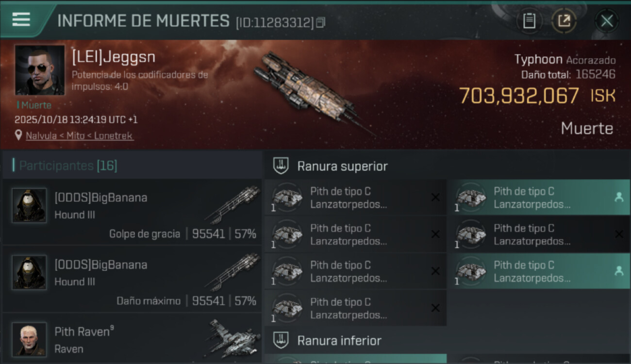The width and height of the screenshot is (631, 364).
Task: Open the clipboard icon in the header
Action: pyautogui.click(x=529, y=21)
